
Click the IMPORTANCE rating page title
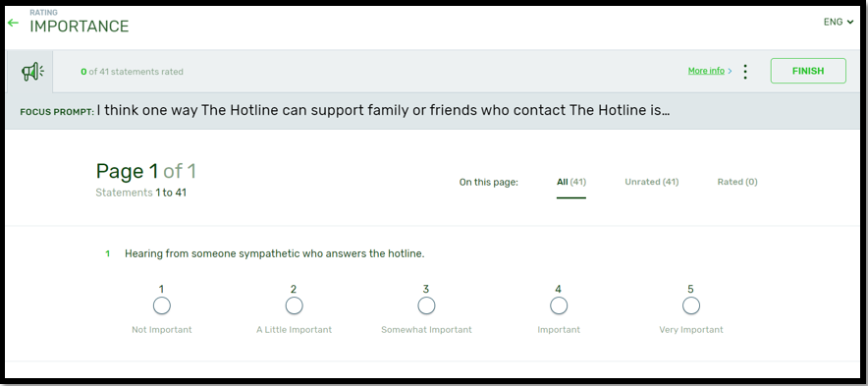coord(80,27)
